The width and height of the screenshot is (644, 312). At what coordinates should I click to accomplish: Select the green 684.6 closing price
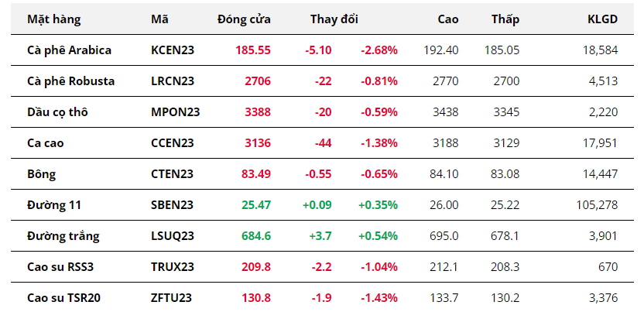[x=256, y=235]
